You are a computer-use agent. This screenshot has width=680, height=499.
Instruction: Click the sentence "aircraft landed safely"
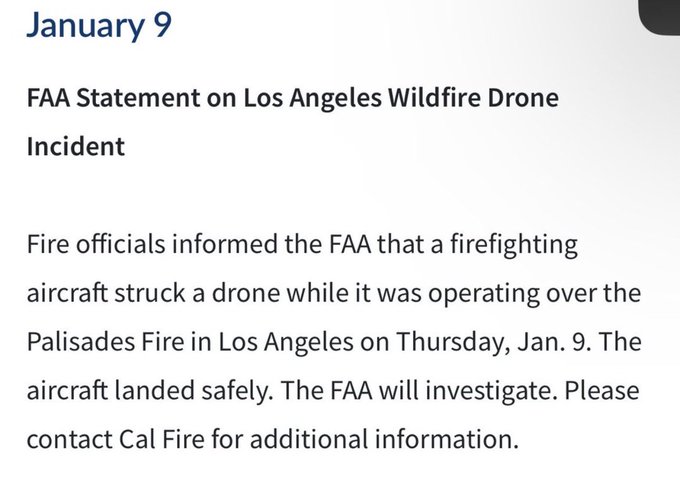pos(150,390)
